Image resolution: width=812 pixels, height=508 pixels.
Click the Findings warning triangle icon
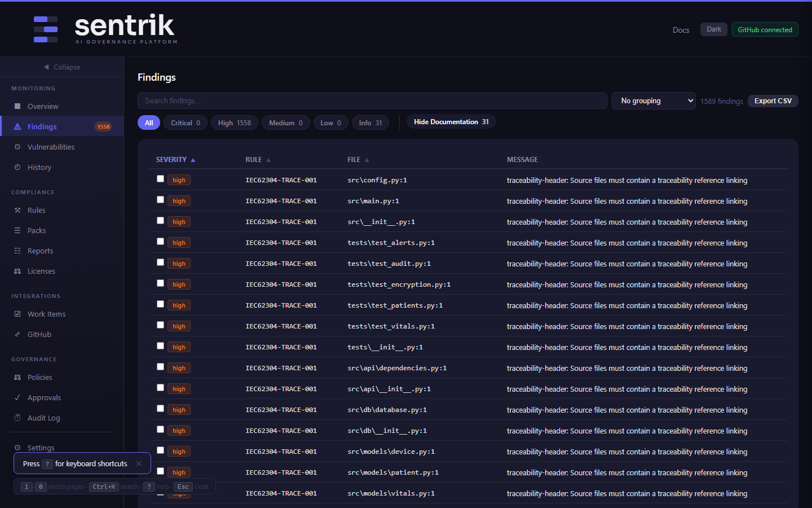click(17, 126)
